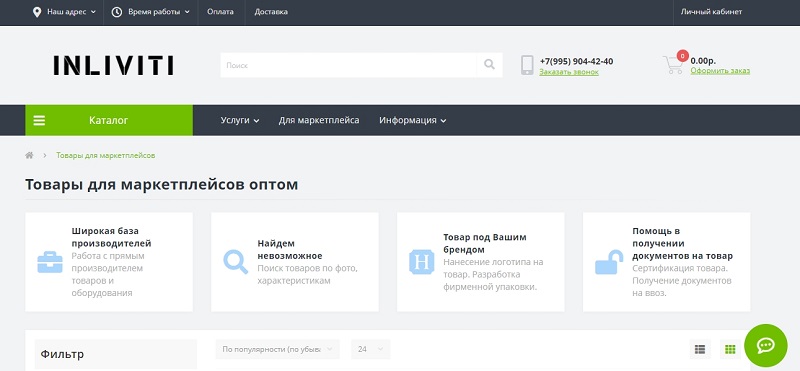Click the Заказать звонок link
Screen dimensions: 800x371
pos(569,72)
